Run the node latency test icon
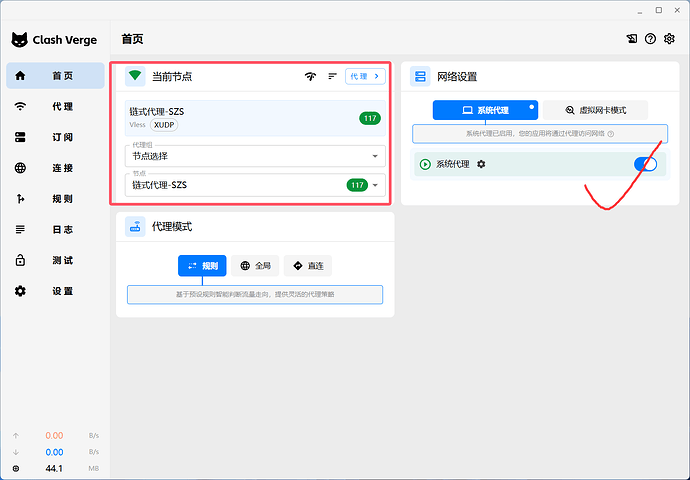Screen dimensions: 690x480 click(x=310, y=77)
